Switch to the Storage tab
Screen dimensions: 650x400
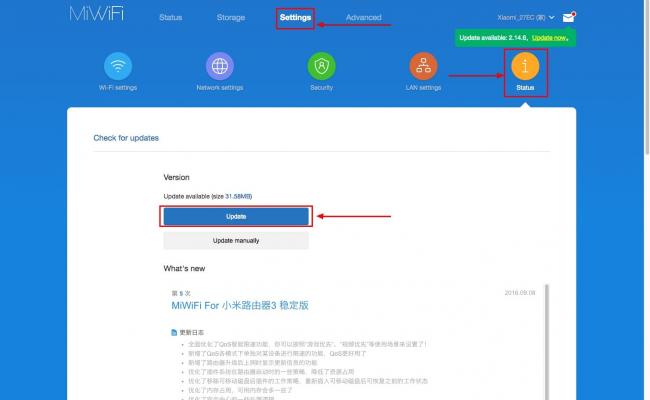[x=230, y=18]
